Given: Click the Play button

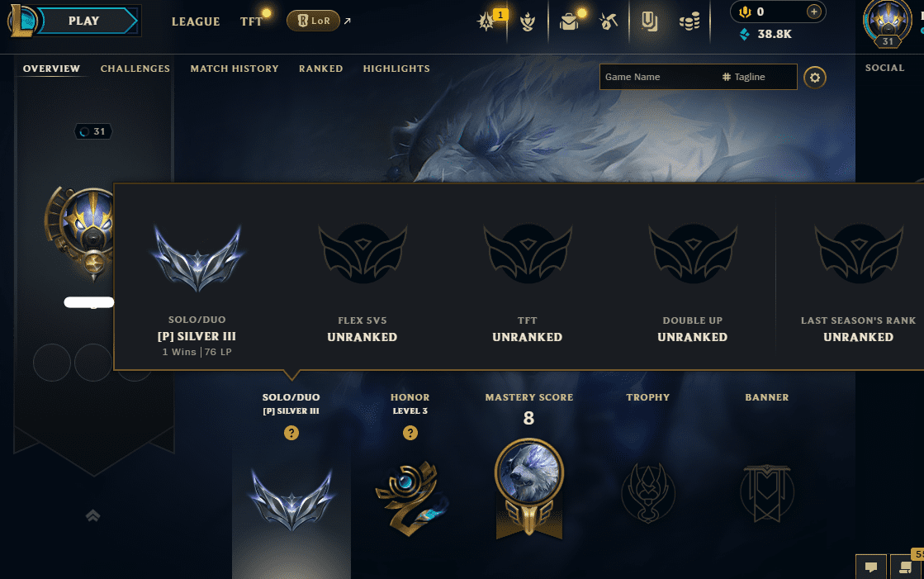Looking at the screenshot, I should point(83,21).
